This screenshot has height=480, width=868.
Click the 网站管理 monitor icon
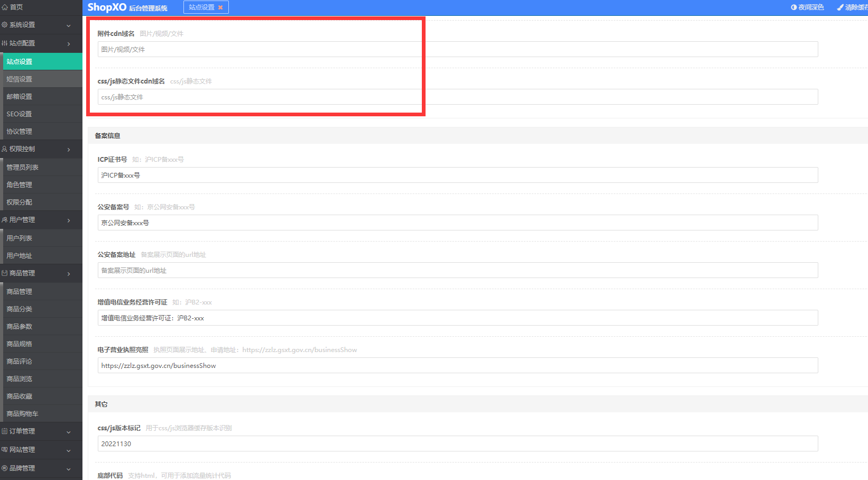(x=5, y=450)
